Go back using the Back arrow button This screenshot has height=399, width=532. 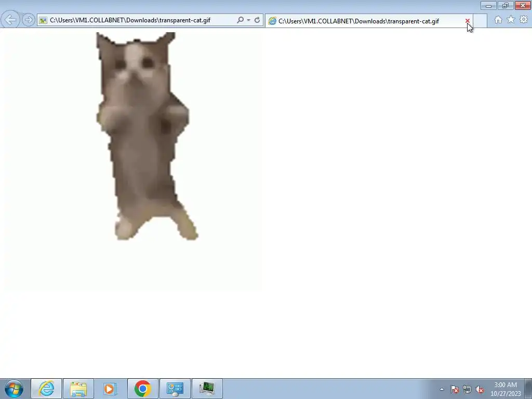coord(10,20)
